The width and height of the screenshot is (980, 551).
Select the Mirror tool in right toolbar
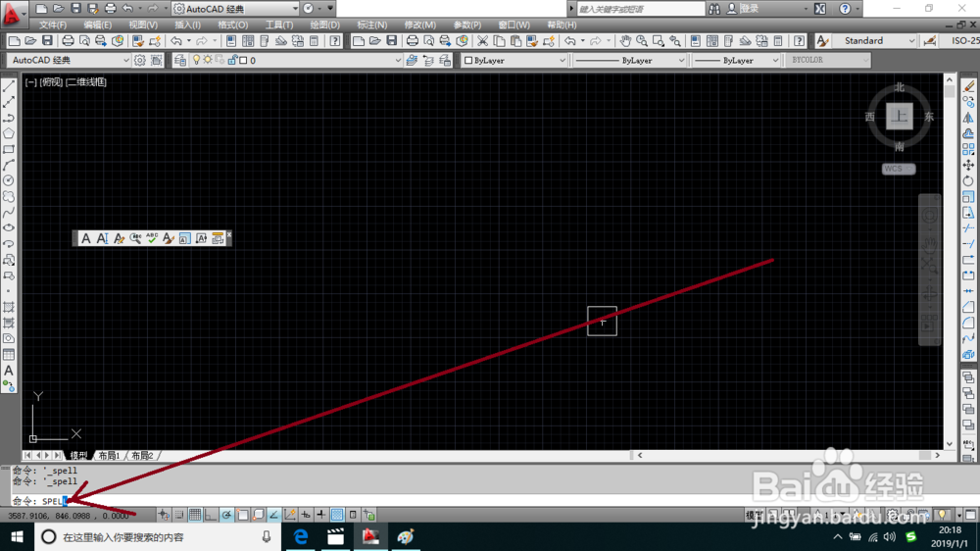(968, 118)
